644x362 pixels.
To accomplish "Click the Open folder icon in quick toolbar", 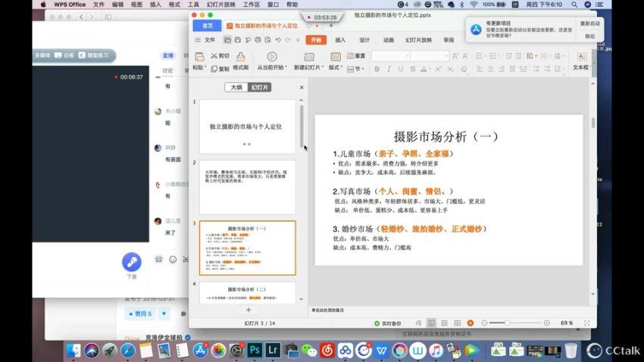I will pos(227,40).
